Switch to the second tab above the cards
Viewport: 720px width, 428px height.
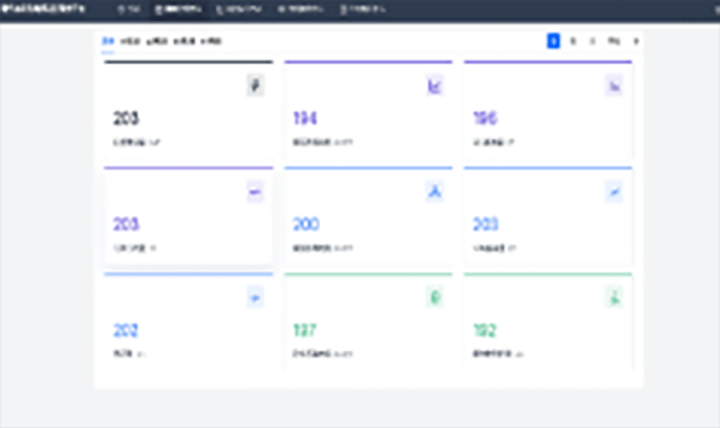coord(130,41)
